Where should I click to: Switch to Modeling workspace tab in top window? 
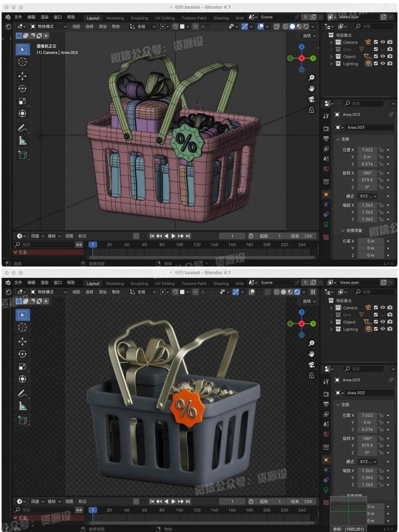pyautogui.click(x=115, y=17)
